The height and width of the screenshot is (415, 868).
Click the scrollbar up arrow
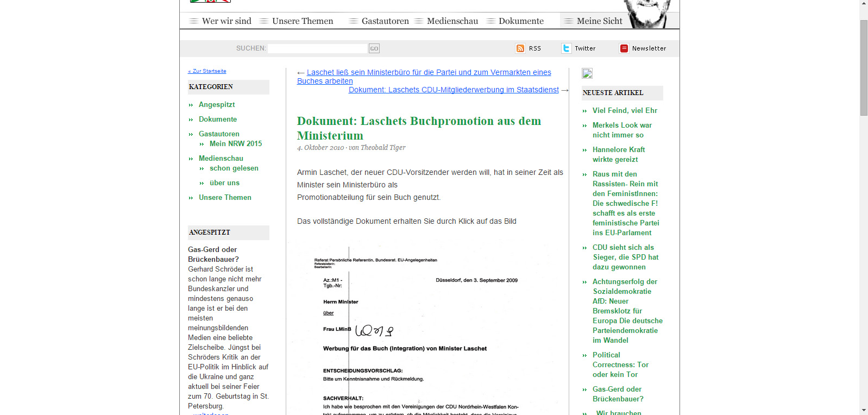point(864,3)
